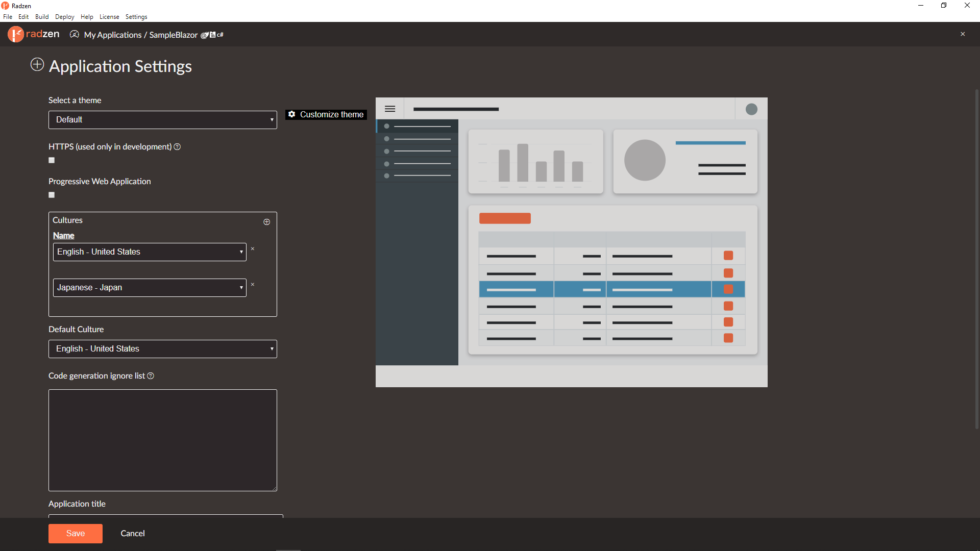This screenshot has height=551, width=980.
Task: Click the gear icon on Customize theme
Action: [292, 114]
